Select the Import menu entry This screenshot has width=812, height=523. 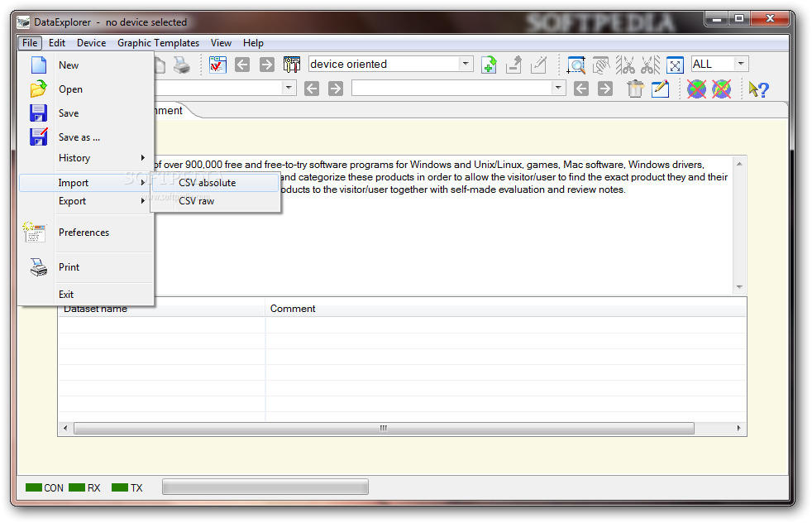pos(86,182)
